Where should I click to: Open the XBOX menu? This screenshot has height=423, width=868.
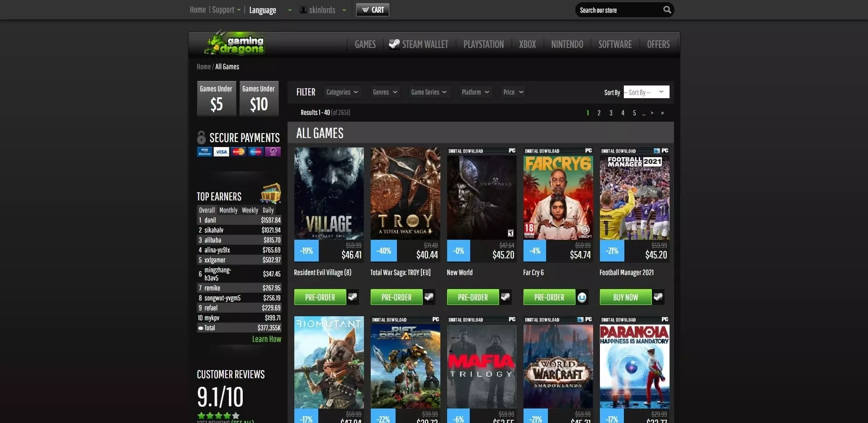(527, 44)
